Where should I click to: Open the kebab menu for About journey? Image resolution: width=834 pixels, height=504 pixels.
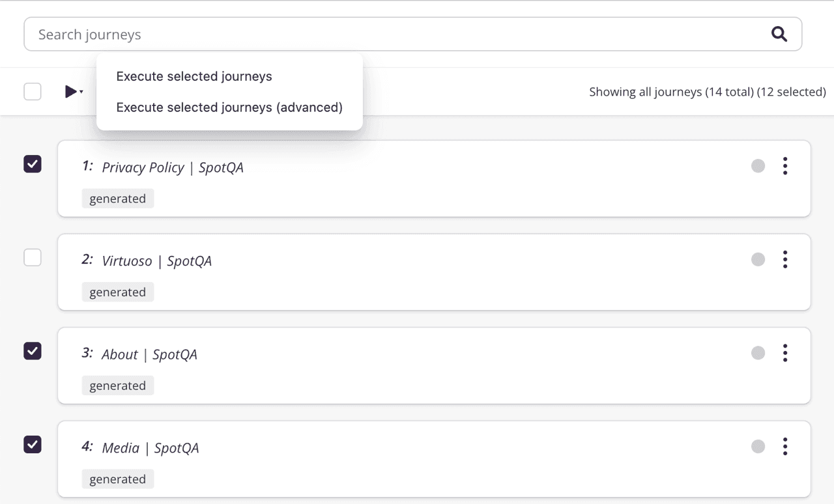[785, 353]
